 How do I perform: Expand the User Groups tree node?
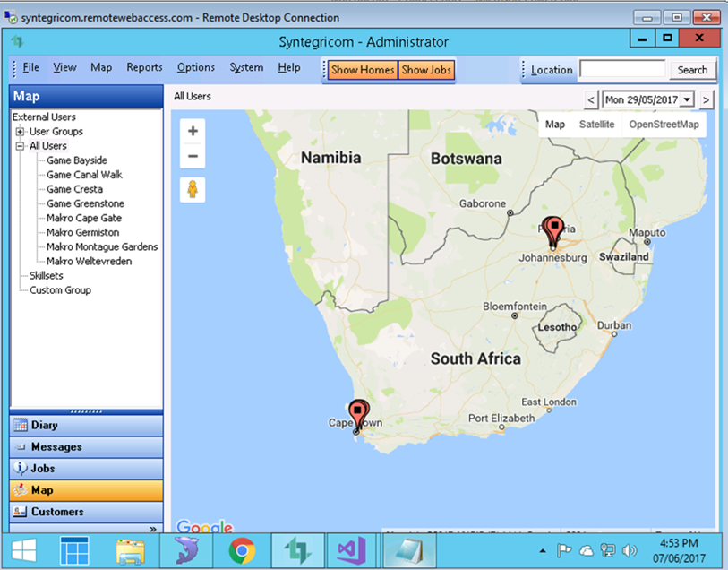(x=20, y=132)
